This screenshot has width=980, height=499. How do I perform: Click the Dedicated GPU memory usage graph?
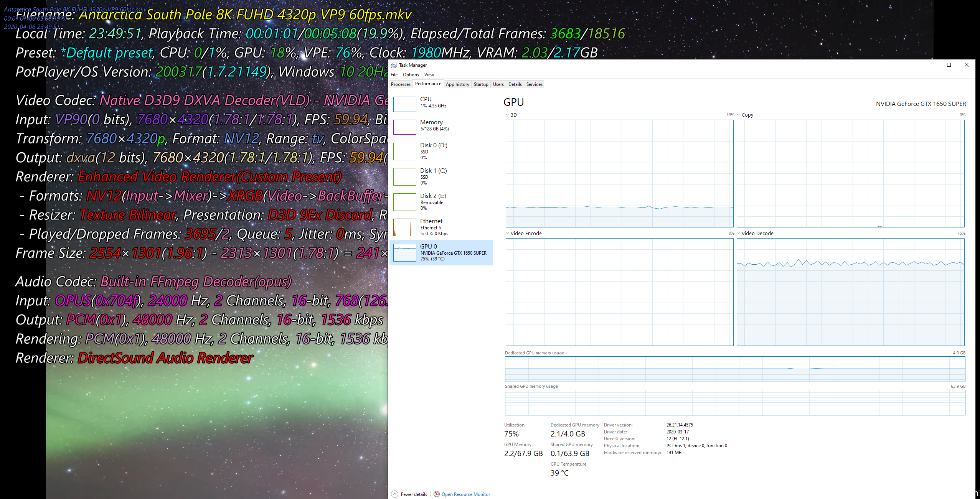click(735, 369)
